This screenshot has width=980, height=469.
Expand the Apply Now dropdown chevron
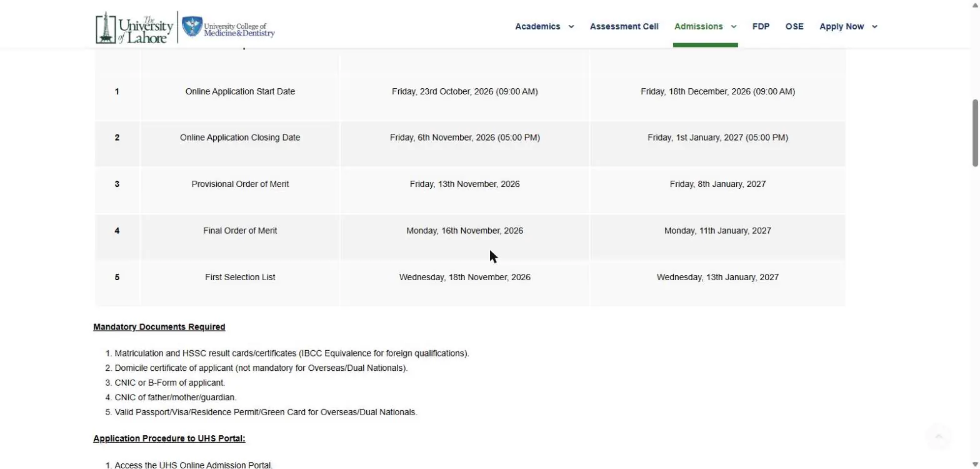tap(874, 27)
